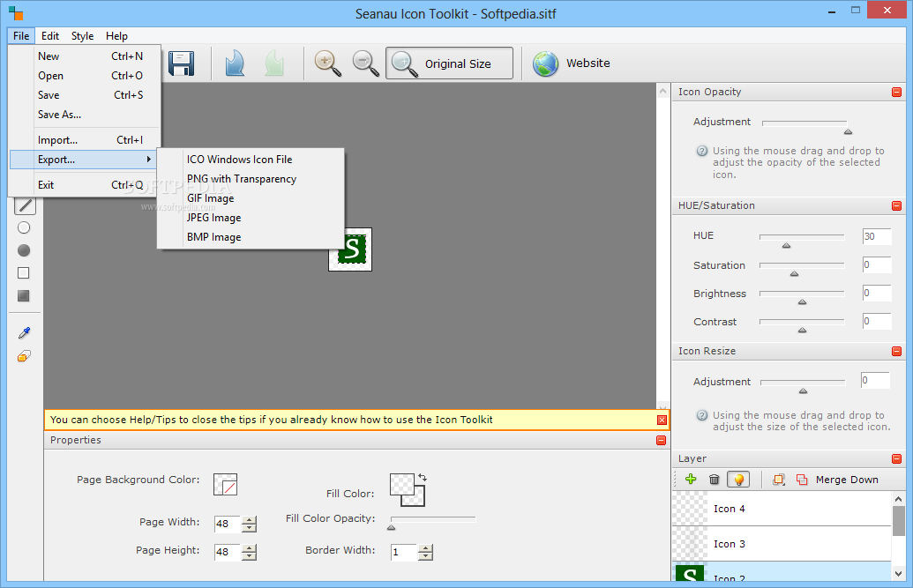This screenshot has height=588, width=913.
Task: Click the Original Size button
Action: [449, 63]
